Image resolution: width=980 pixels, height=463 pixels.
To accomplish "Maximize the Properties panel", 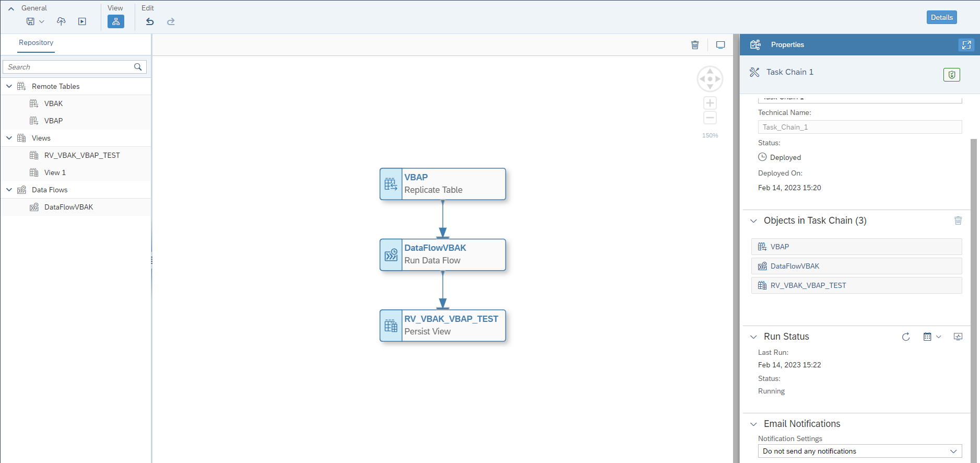I will coord(966,45).
